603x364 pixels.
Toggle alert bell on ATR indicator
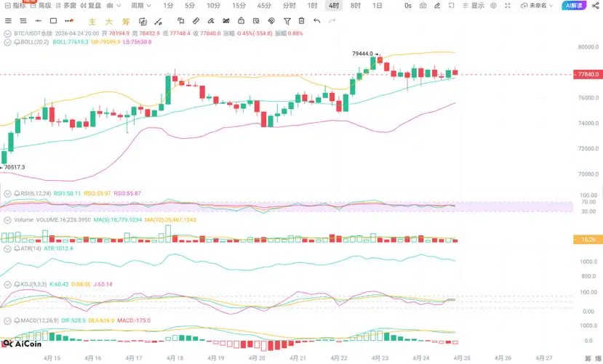pos(17,248)
